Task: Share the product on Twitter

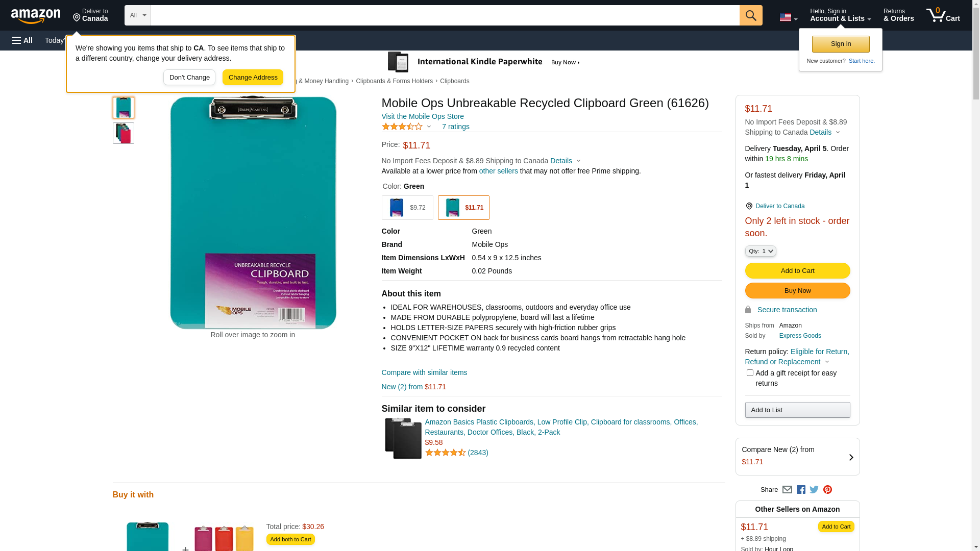Action: click(x=814, y=490)
